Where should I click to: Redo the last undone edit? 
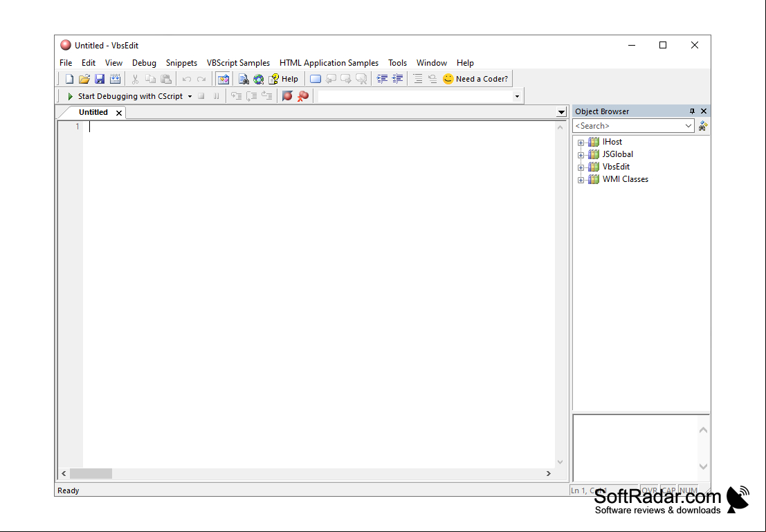[201, 79]
